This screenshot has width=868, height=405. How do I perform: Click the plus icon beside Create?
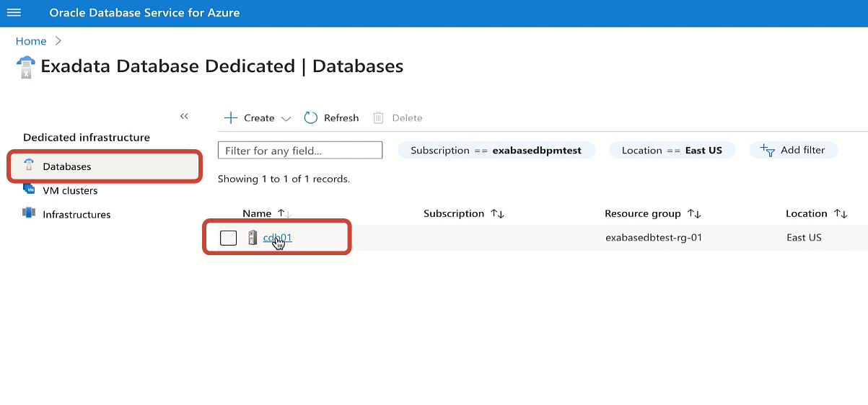[x=230, y=117]
